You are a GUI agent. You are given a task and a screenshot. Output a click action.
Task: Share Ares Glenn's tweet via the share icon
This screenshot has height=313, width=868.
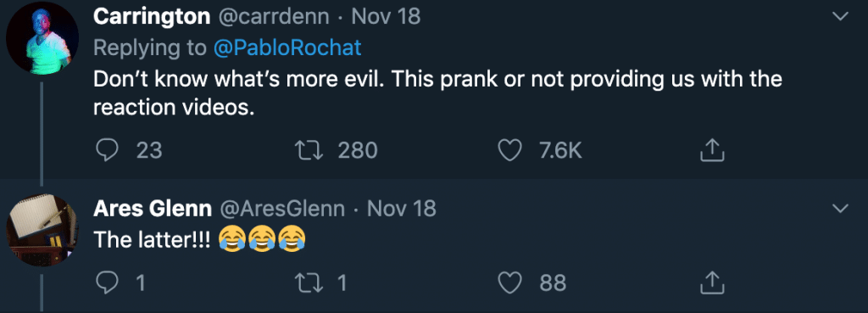point(712,283)
